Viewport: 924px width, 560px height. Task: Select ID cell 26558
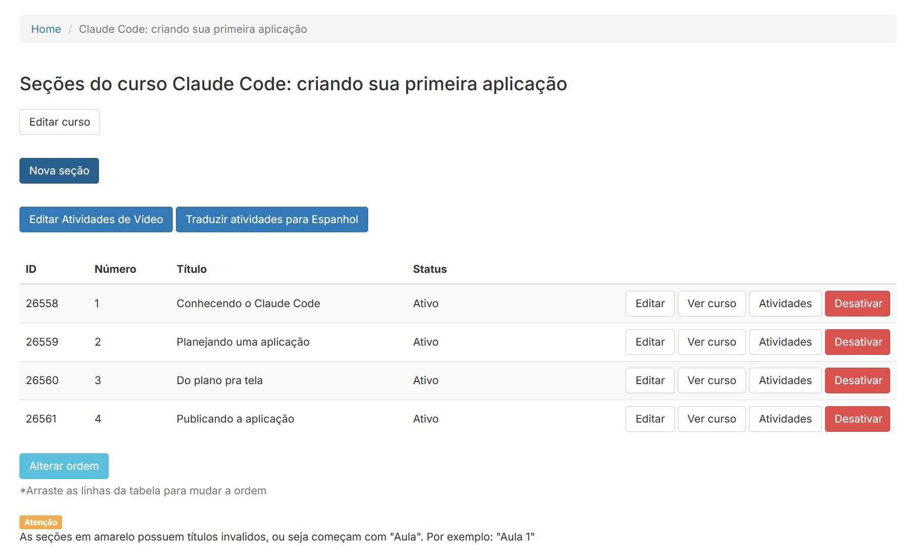point(42,304)
